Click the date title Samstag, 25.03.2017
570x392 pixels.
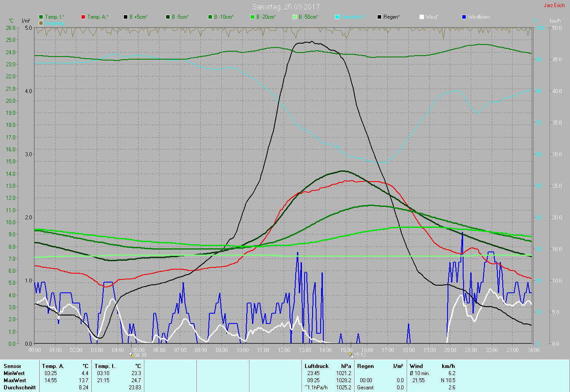[x=285, y=7]
